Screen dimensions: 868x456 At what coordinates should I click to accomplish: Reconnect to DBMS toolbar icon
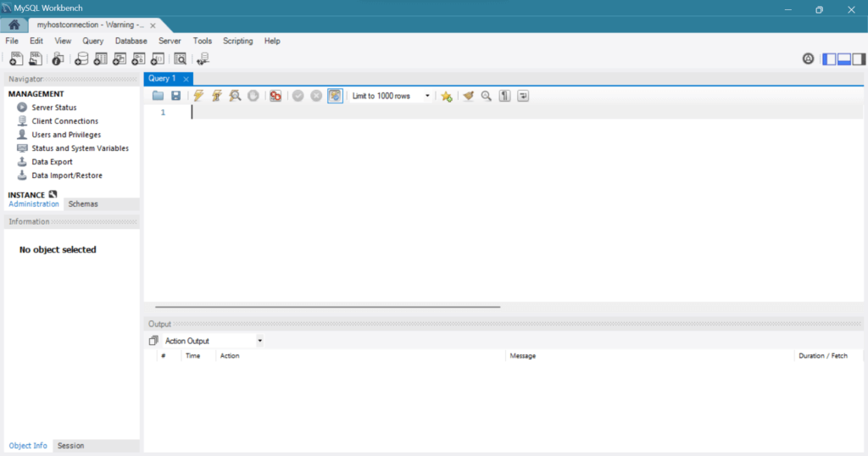[x=203, y=58]
